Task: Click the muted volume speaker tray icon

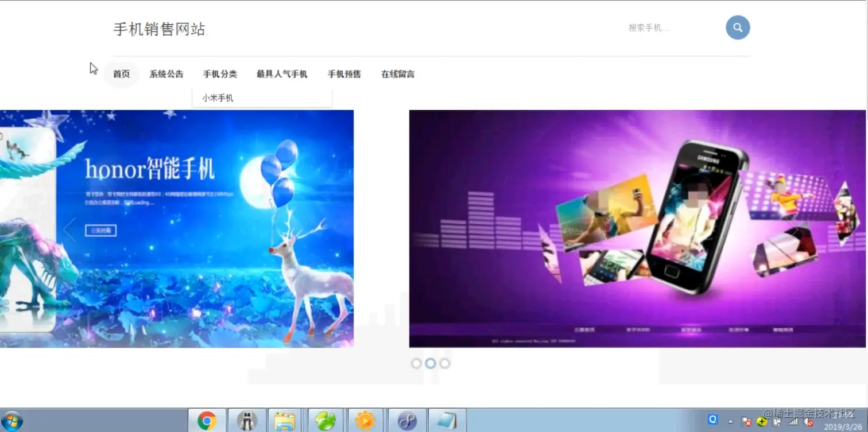Action: (x=809, y=422)
